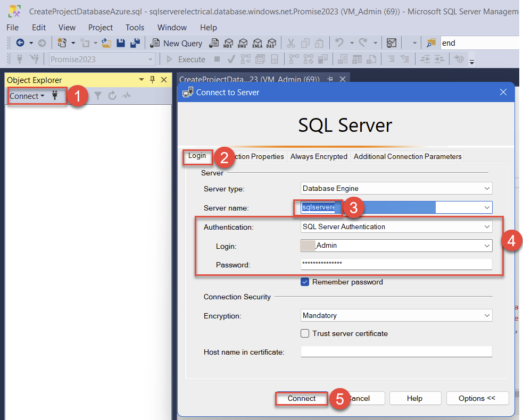
Task: Collapse the dialog with Options <<
Action: click(477, 398)
